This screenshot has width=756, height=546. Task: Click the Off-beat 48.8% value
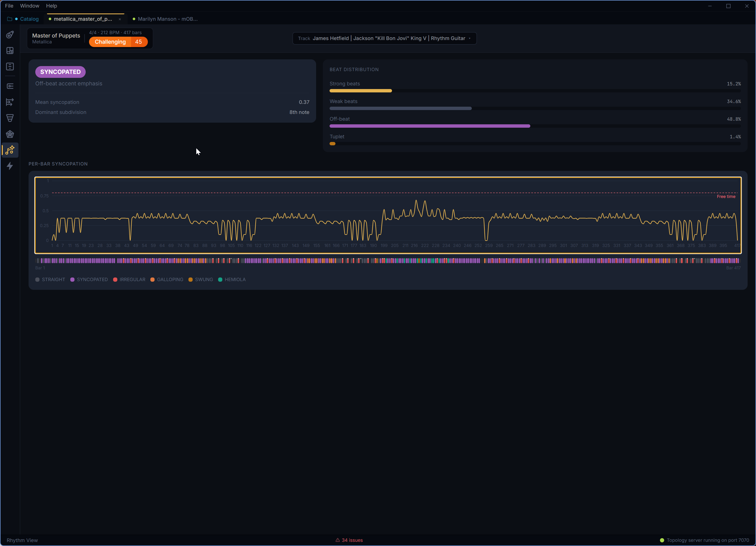coord(734,119)
